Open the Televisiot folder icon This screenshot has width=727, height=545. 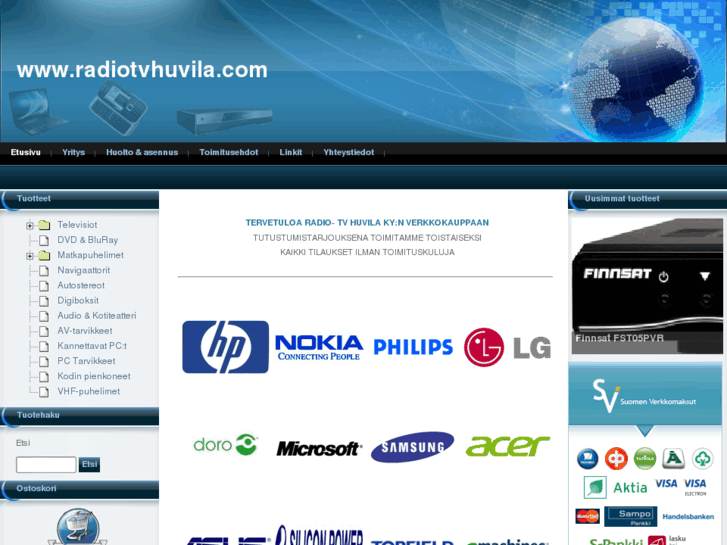44,225
